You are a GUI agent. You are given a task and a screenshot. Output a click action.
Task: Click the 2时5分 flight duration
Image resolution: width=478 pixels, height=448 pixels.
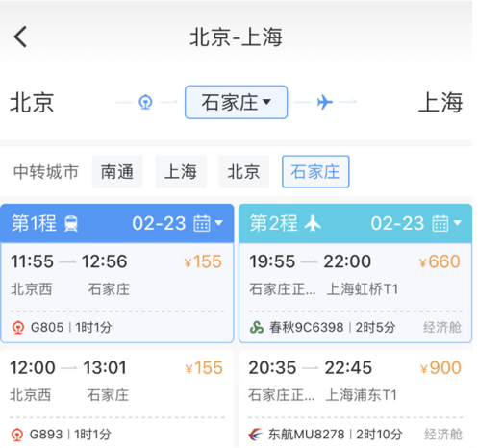[x=375, y=328]
